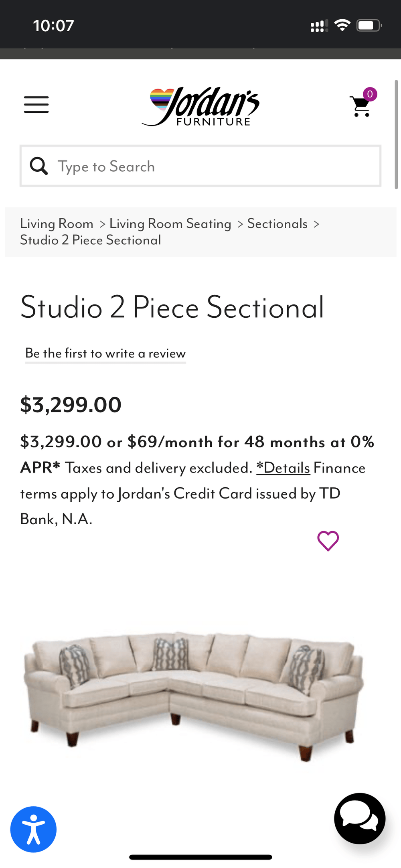Viewport: 401px width, 868px height.
Task: Click the page scrollbar on the right
Action: (396, 132)
